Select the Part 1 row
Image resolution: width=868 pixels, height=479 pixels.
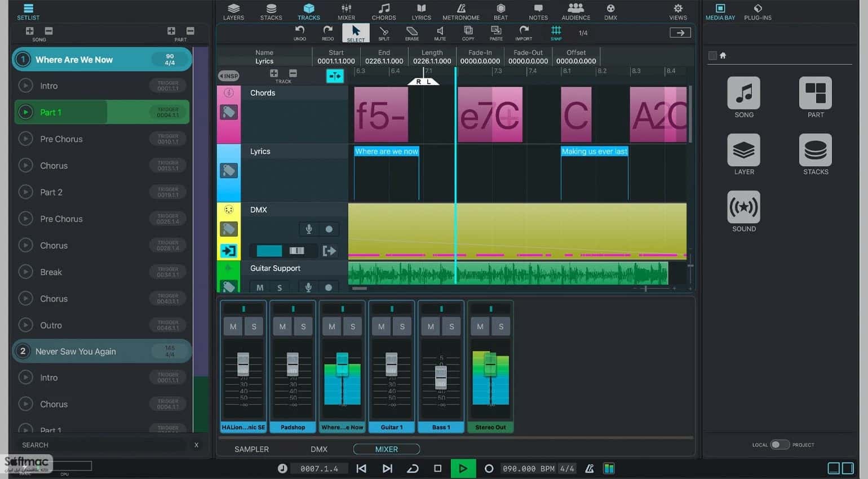pyautogui.click(x=102, y=112)
